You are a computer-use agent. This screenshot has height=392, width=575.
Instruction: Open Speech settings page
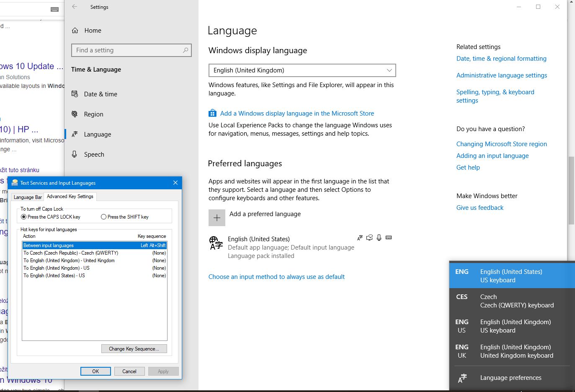pyautogui.click(x=94, y=155)
